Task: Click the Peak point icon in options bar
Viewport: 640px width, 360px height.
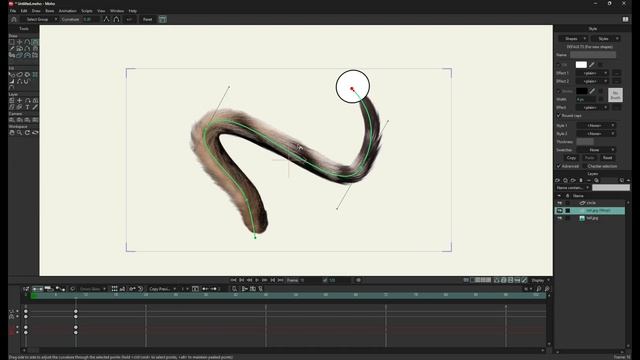Action: point(107,19)
